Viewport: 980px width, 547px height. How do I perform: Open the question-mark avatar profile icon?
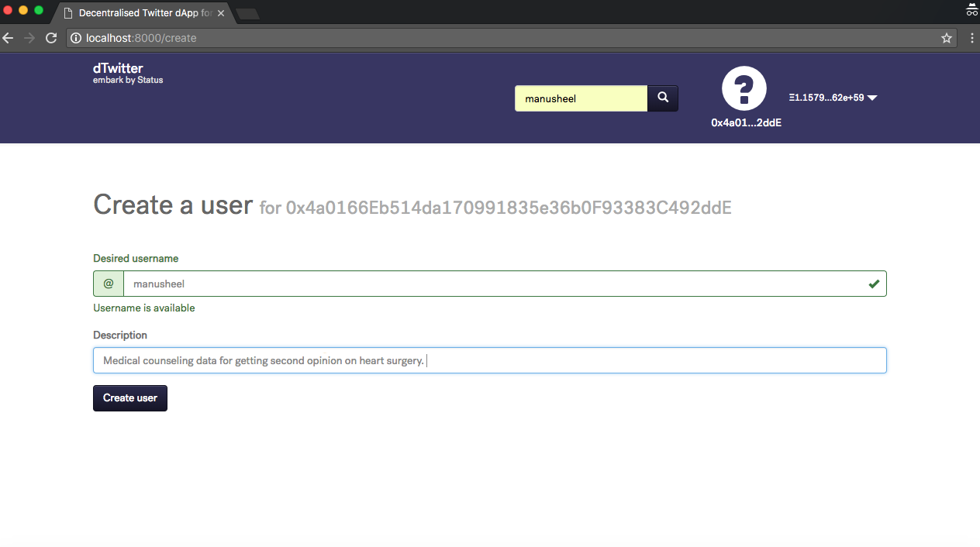coord(744,88)
